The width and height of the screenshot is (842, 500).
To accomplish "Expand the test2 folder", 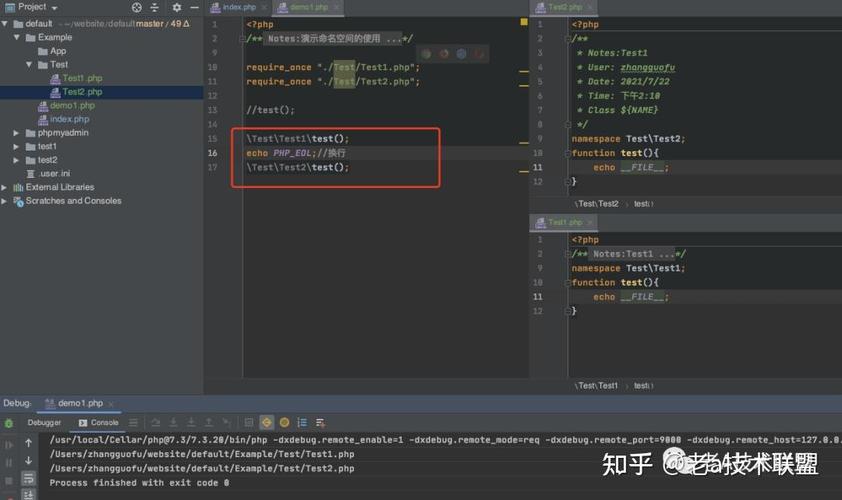I will (16, 160).
